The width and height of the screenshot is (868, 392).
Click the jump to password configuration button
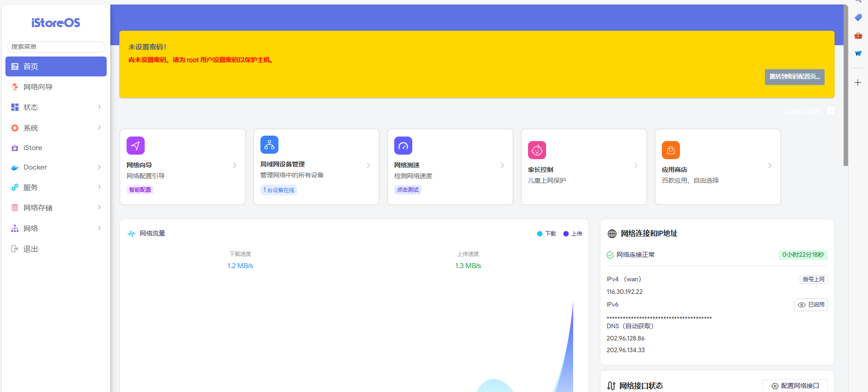click(794, 77)
